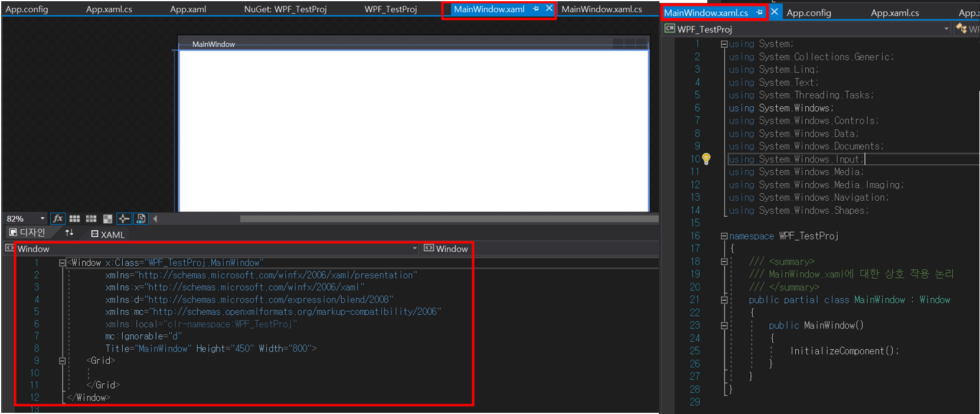Click the 'using System.Threading.Tasks;' line
Viewport: 980px width, 414px height.
tap(801, 95)
